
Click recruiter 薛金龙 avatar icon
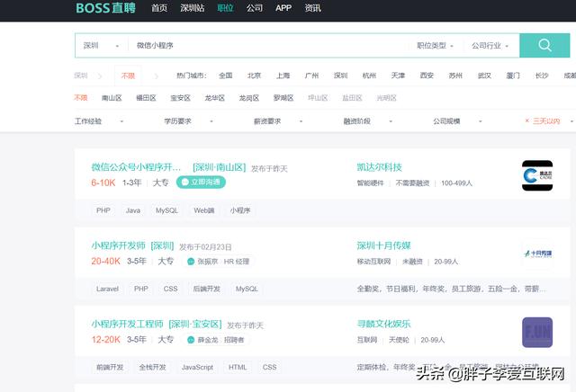190,340
